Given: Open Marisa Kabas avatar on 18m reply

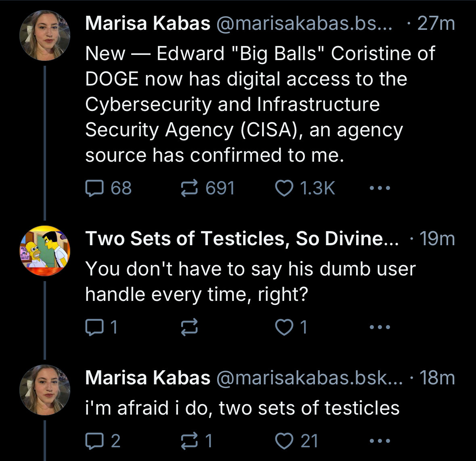Looking at the screenshot, I should [45, 390].
